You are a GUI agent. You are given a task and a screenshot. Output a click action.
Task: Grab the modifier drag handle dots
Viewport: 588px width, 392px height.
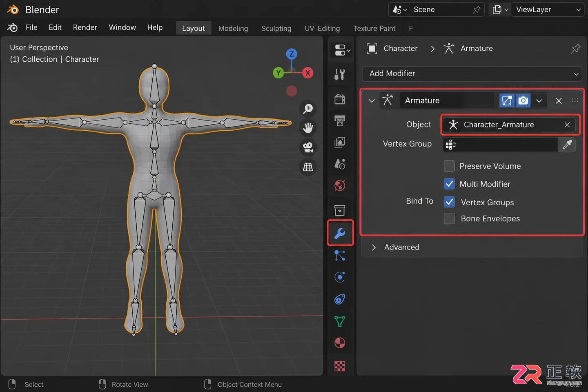click(575, 100)
